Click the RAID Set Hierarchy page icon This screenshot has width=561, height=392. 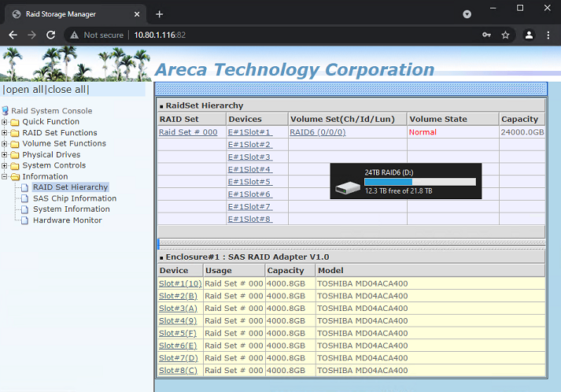[24, 187]
